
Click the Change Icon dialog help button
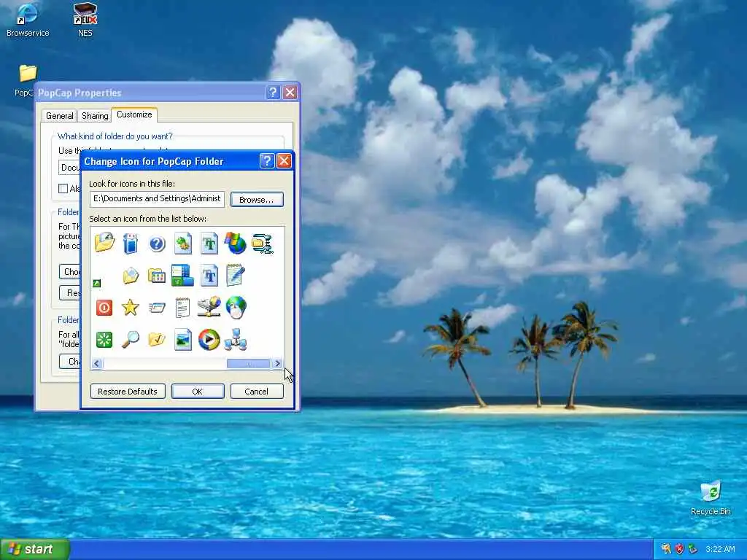tap(267, 160)
